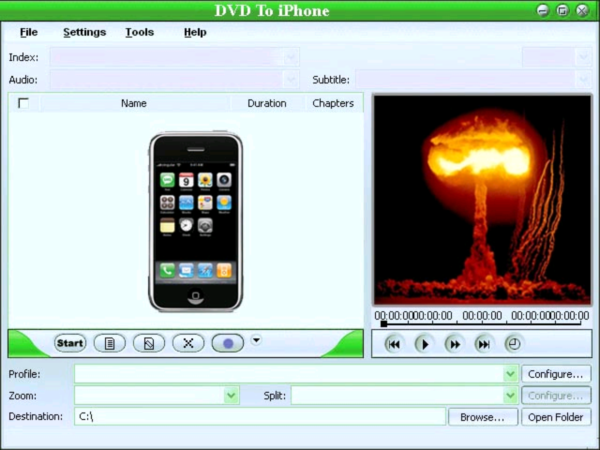Click the preview timeline seek bar
The width and height of the screenshot is (600, 450).
(x=480, y=323)
